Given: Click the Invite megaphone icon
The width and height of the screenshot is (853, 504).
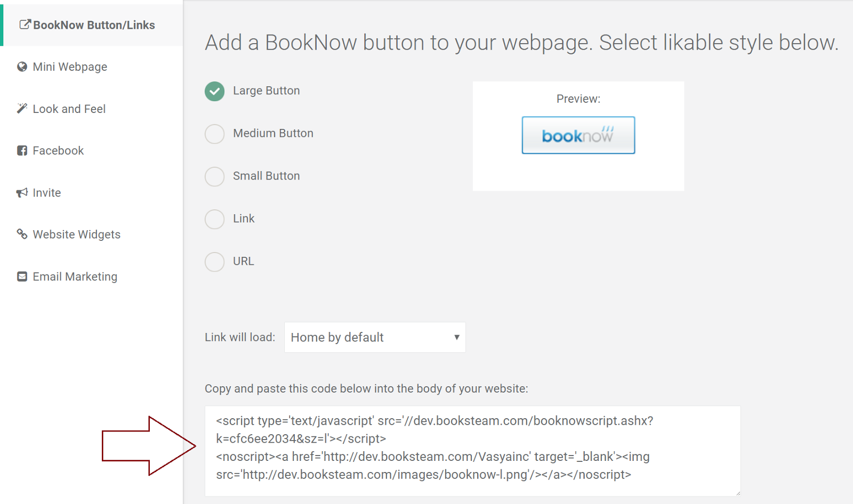Looking at the screenshot, I should 21,192.
